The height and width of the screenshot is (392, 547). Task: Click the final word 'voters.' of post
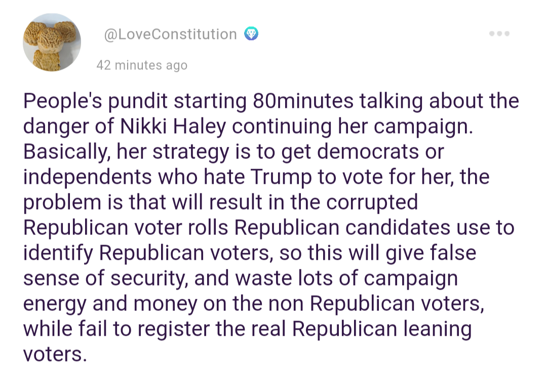pyautogui.click(x=55, y=355)
